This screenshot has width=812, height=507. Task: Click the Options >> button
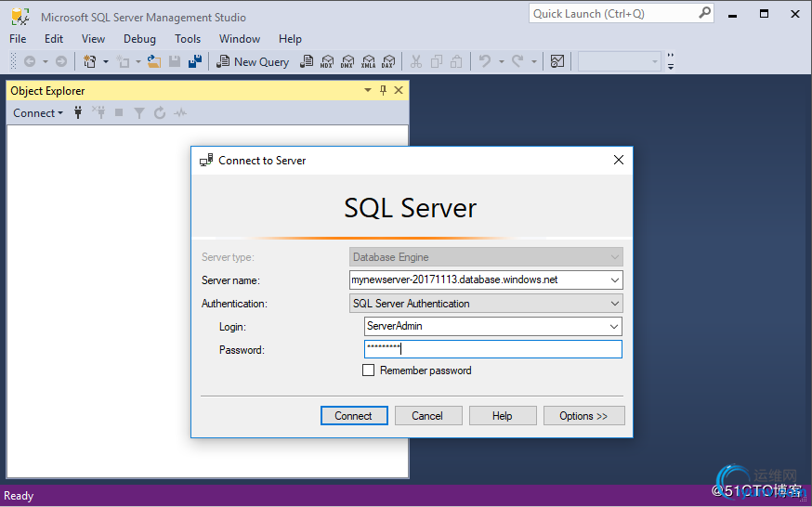pyautogui.click(x=583, y=416)
